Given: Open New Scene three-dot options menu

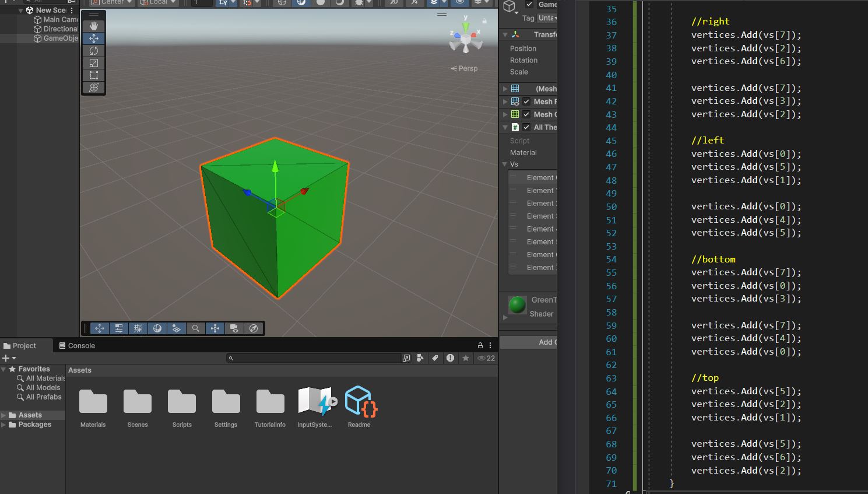Looking at the screenshot, I should coord(72,10).
